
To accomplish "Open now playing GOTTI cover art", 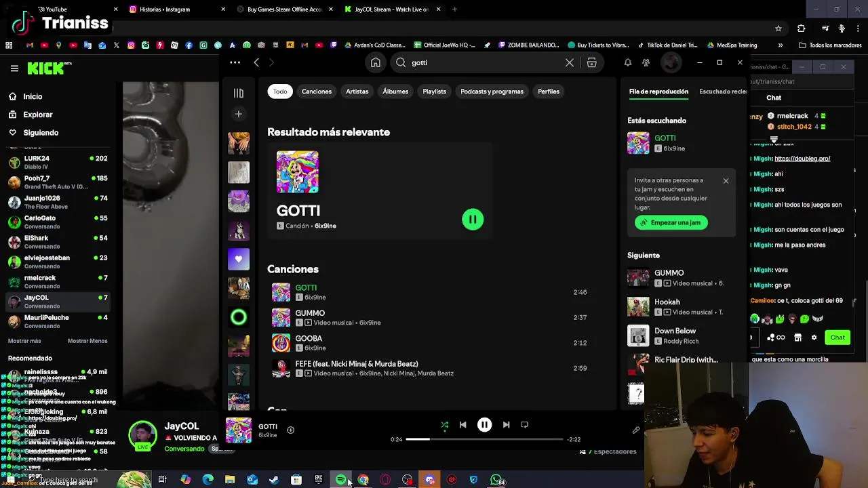I will click(239, 430).
